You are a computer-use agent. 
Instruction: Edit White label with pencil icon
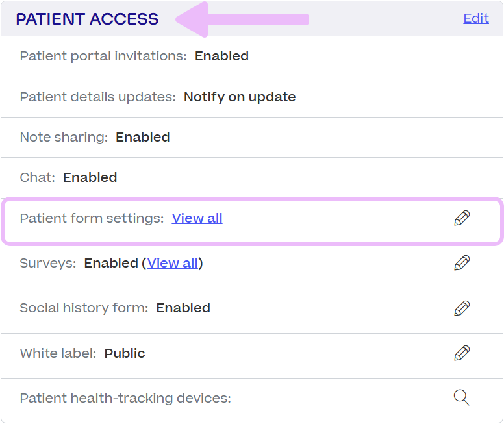tap(462, 353)
